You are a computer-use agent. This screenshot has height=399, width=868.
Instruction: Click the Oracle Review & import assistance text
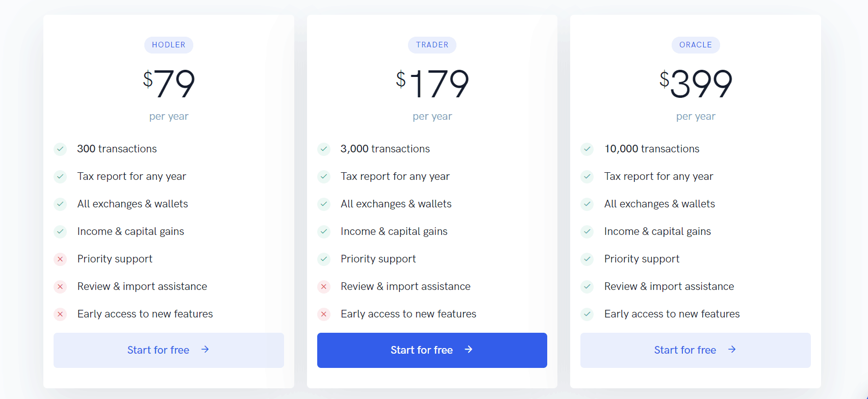coord(669,286)
